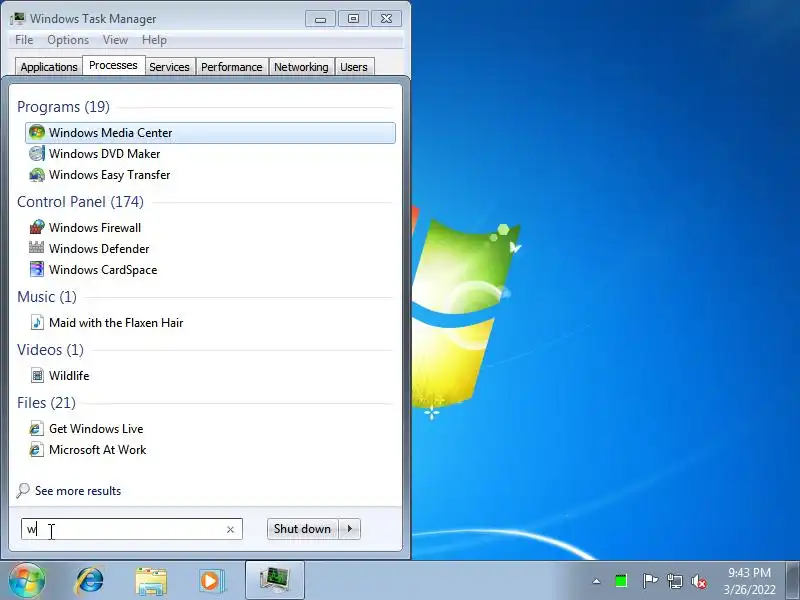800x600 pixels.
Task: Click inside the Start menu search field
Action: tap(132, 529)
